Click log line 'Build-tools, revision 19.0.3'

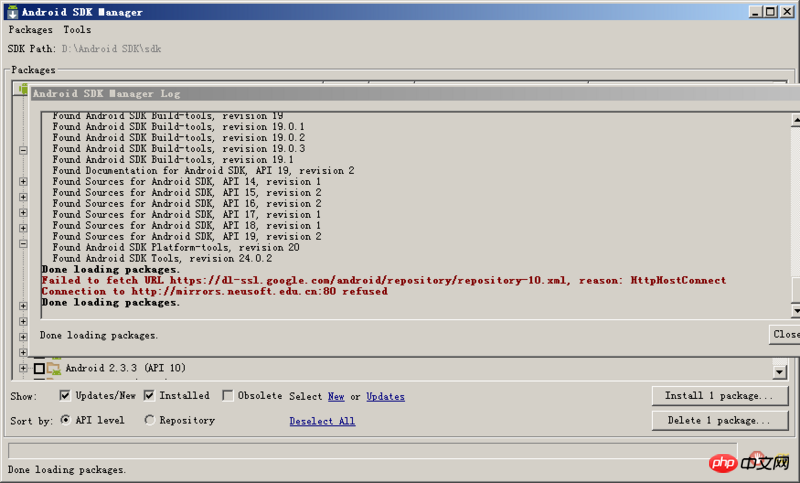(x=178, y=148)
